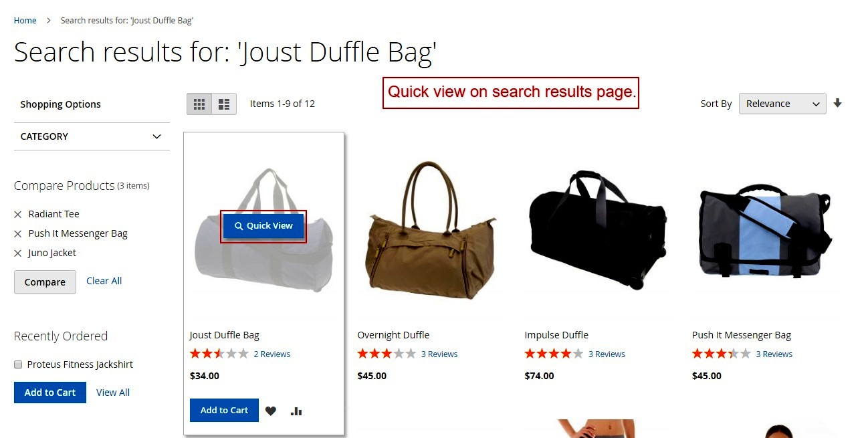868x438 pixels.
Task: Switch to list view mode
Action: click(x=224, y=104)
